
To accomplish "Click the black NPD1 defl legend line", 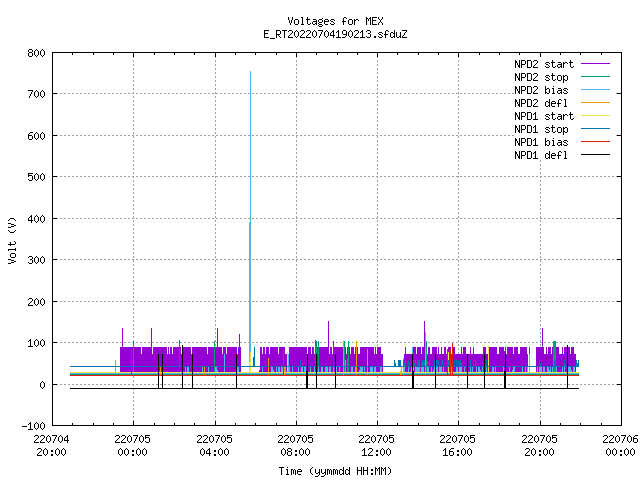I will 596,155.
